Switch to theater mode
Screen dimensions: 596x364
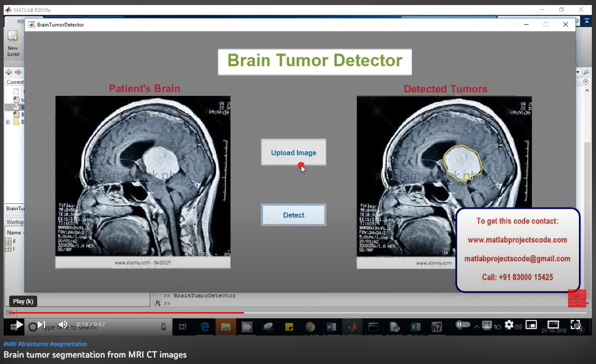(x=553, y=325)
